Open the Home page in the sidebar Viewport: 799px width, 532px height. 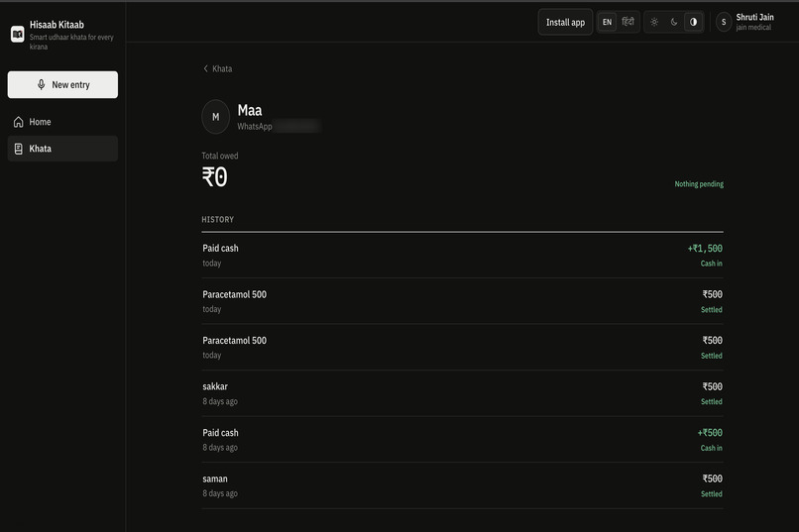pyautogui.click(x=62, y=122)
